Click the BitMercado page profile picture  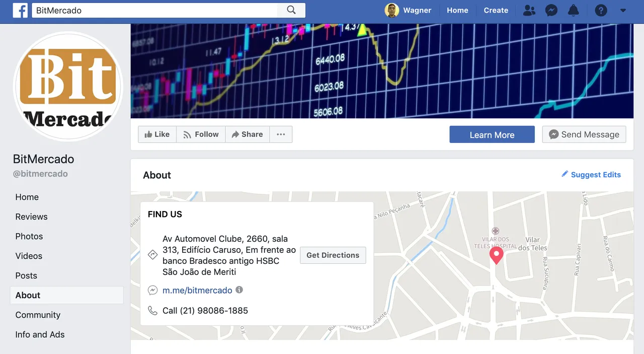[x=68, y=86]
